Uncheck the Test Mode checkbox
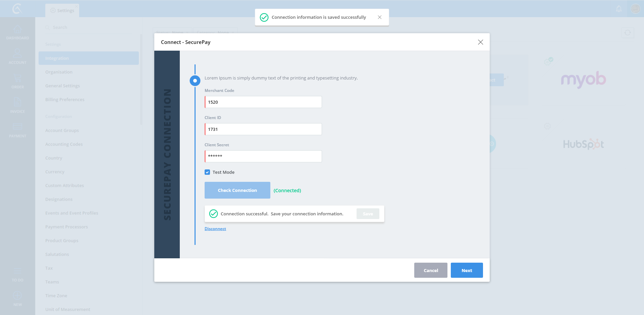This screenshot has height=315, width=644. tap(207, 172)
